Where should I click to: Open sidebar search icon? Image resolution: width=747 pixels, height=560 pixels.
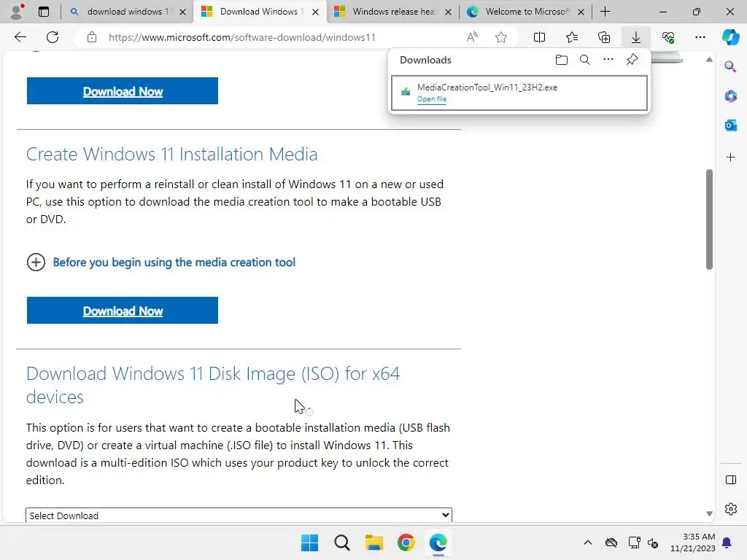click(x=731, y=66)
